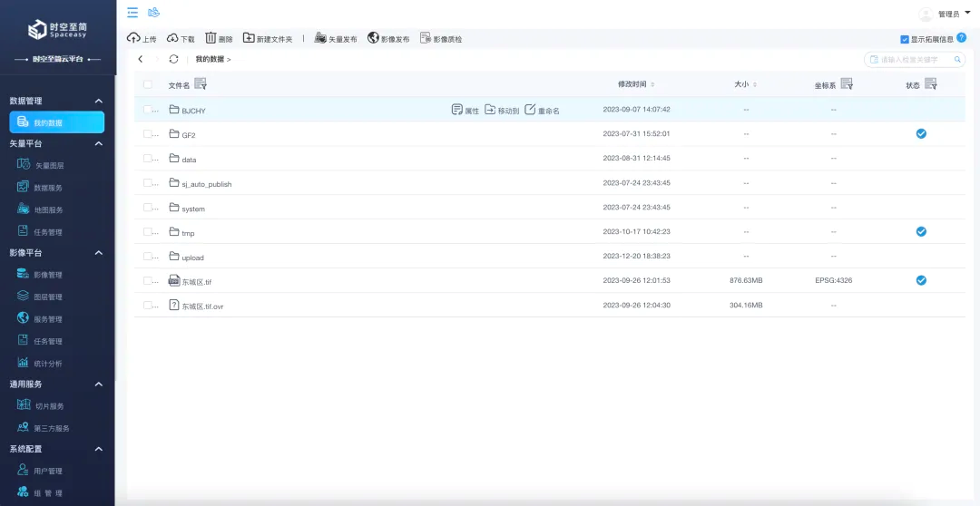Check the tmp row checkbox
This screenshot has width=980, height=506.
click(148, 231)
